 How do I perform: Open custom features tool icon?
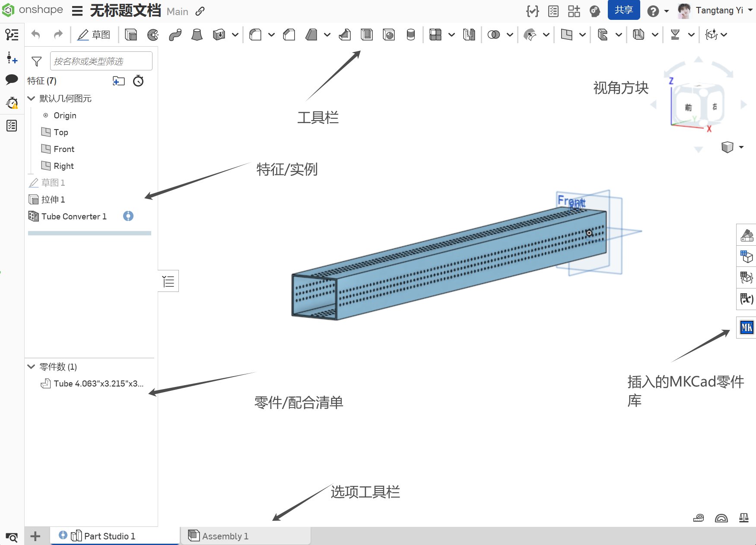pos(712,35)
